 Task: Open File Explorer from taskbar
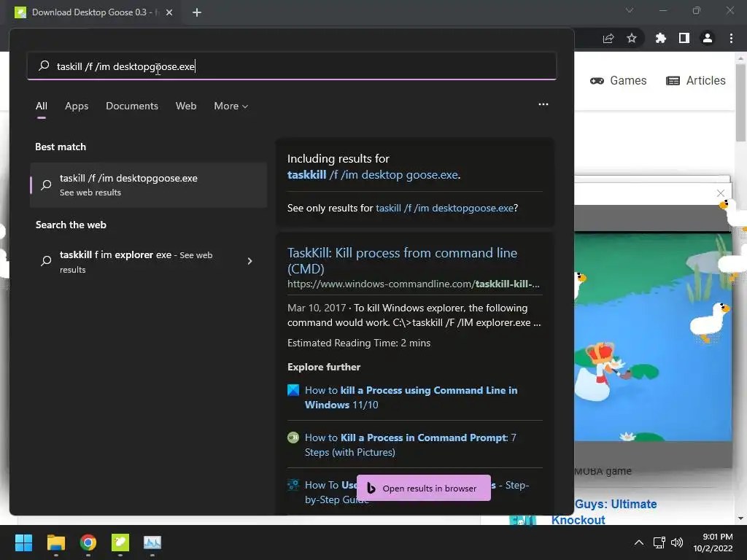tap(55, 542)
